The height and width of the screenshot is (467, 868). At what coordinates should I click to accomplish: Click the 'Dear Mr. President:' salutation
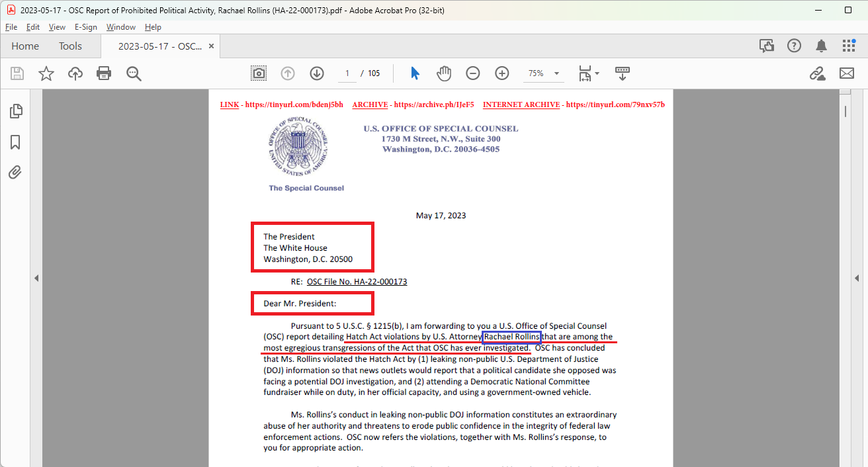300,304
